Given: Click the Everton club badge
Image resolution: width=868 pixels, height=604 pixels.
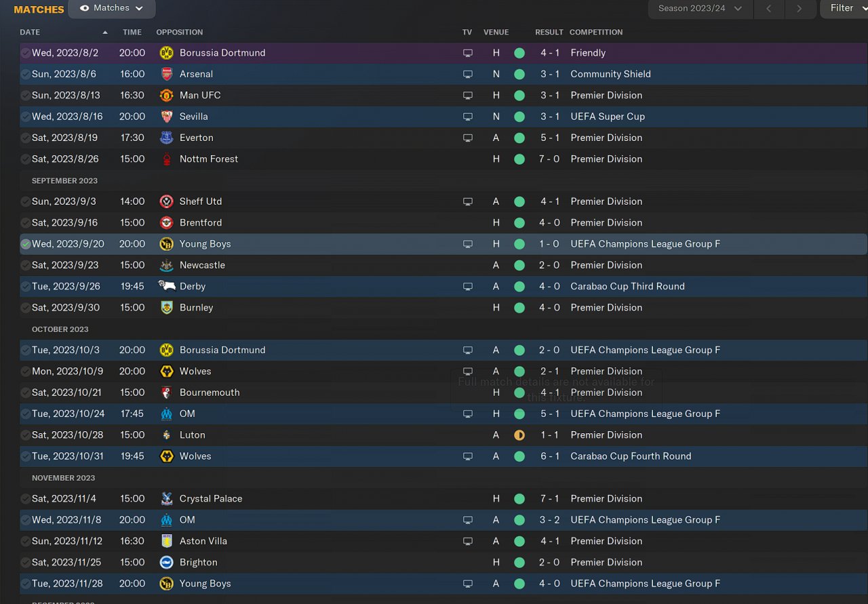Looking at the screenshot, I should 166,138.
